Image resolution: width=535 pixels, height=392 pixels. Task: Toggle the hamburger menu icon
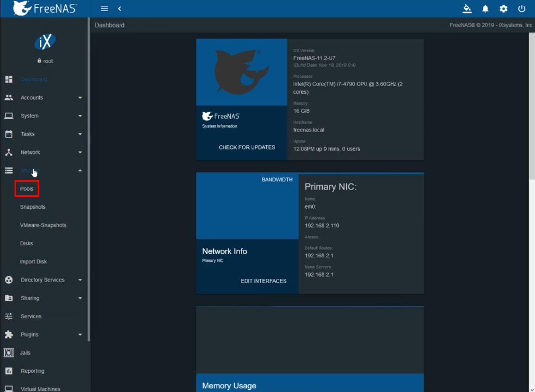pyautogui.click(x=104, y=9)
